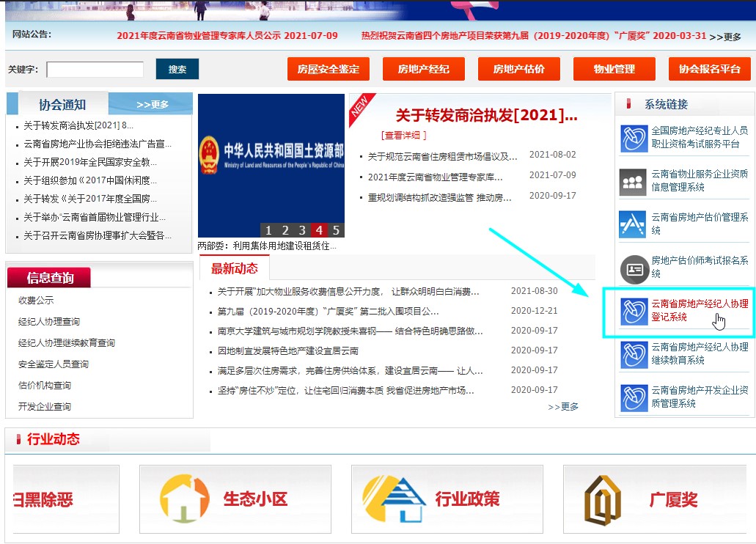
Task: Switch banner to slide 1
Action: 268,230
